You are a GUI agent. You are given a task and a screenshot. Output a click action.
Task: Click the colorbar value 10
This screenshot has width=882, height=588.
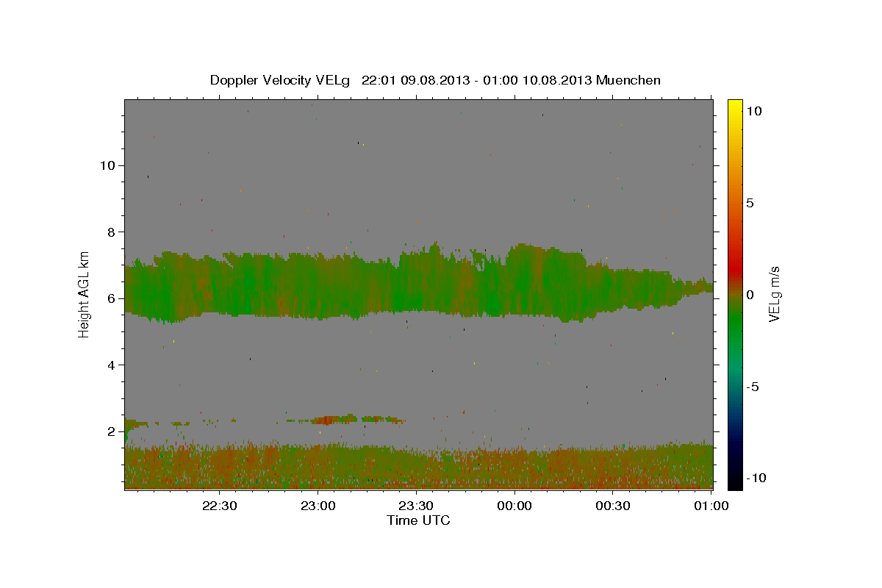(754, 110)
